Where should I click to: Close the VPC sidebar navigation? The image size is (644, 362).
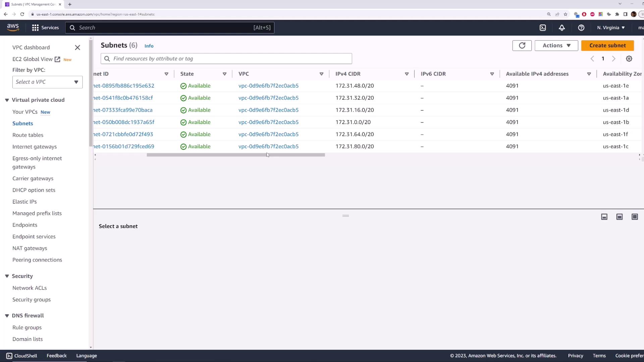click(77, 48)
